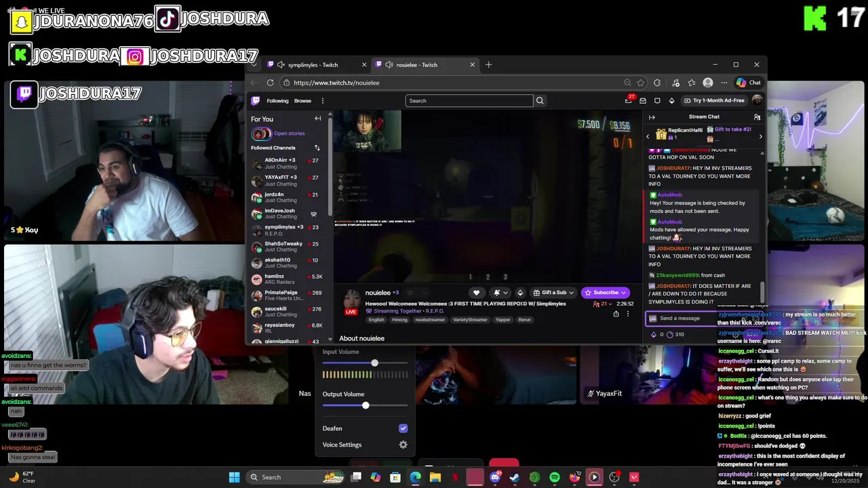The image size is (868, 488).
Task: Collapse the Stream Chat panel
Action: [652, 117]
